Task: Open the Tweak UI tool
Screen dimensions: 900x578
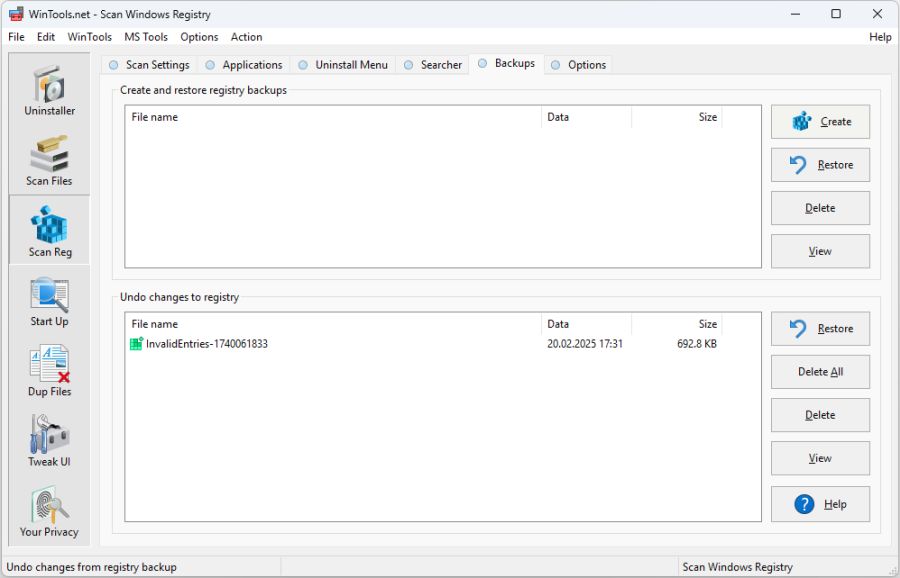Action: (48, 439)
